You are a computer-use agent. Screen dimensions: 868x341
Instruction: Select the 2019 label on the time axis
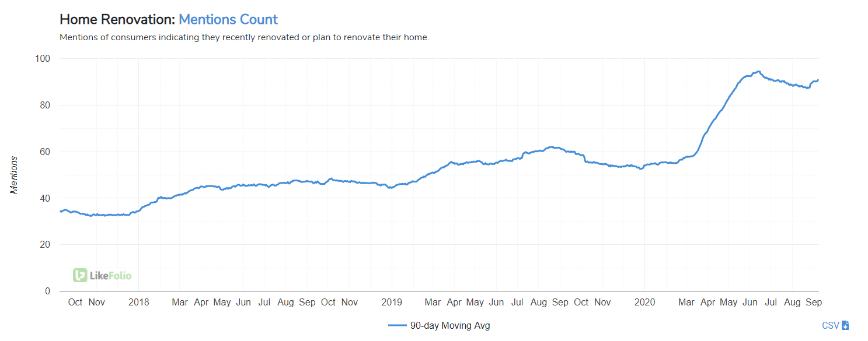[391, 302]
